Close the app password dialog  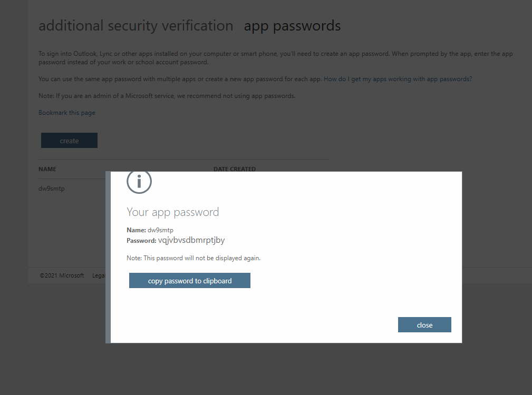424,325
